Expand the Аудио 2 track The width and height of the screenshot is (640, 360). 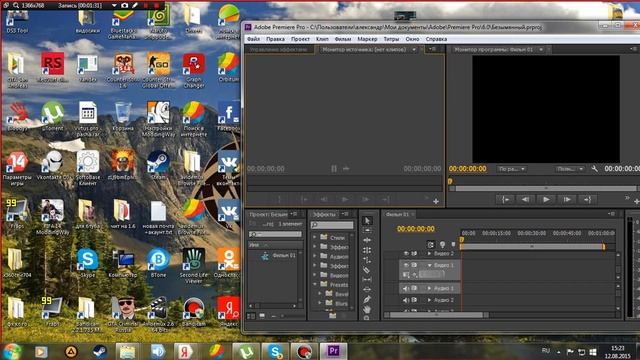[429, 300]
